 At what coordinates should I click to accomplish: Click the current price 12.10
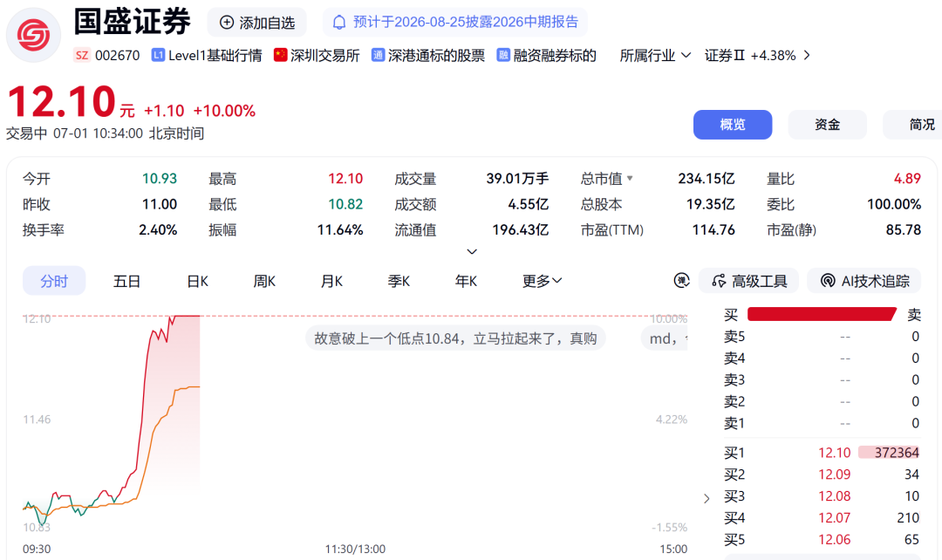pos(61,101)
